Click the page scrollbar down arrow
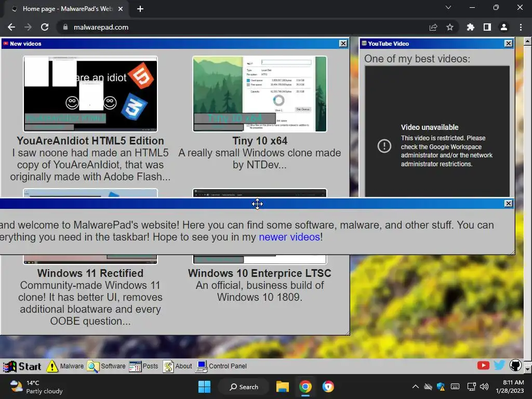Screen dimensions: 532x399 [x=528, y=369]
